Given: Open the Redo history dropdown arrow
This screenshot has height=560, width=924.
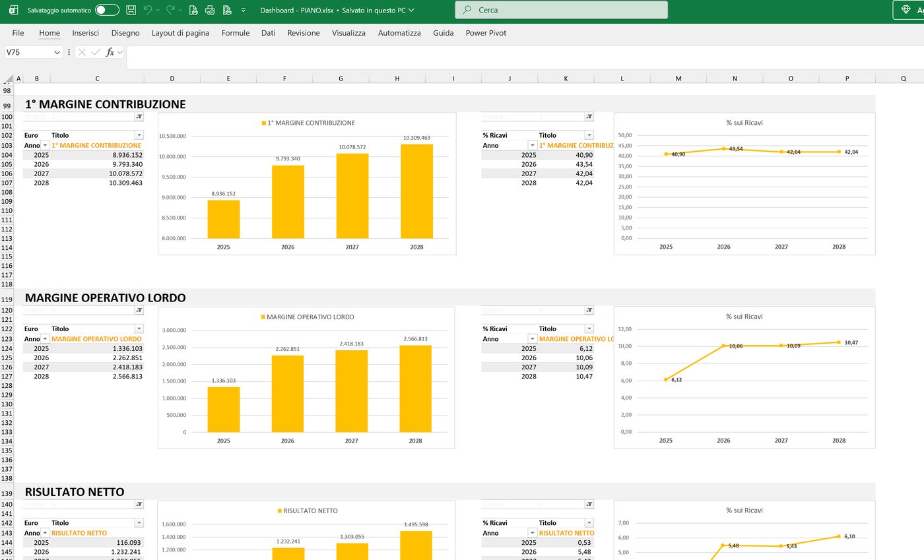Looking at the screenshot, I should click(181, 10).
